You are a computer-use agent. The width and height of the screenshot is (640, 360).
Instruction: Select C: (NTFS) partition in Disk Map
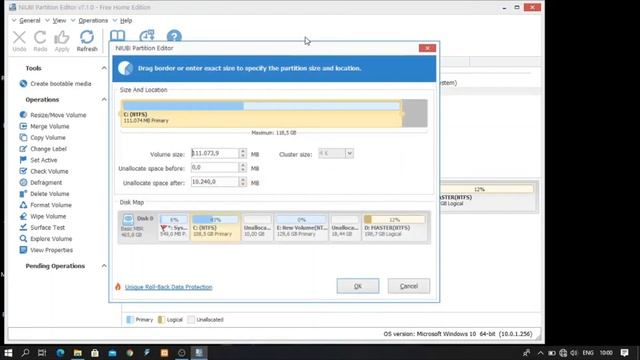pyautogui.click(x=216, y=227)
